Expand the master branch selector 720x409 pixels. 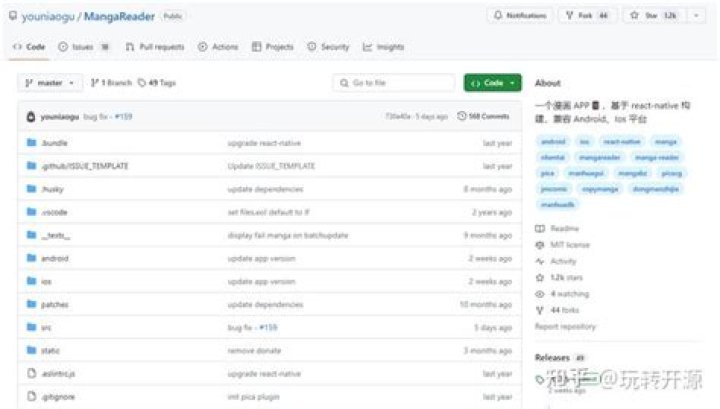coord(50,83)
